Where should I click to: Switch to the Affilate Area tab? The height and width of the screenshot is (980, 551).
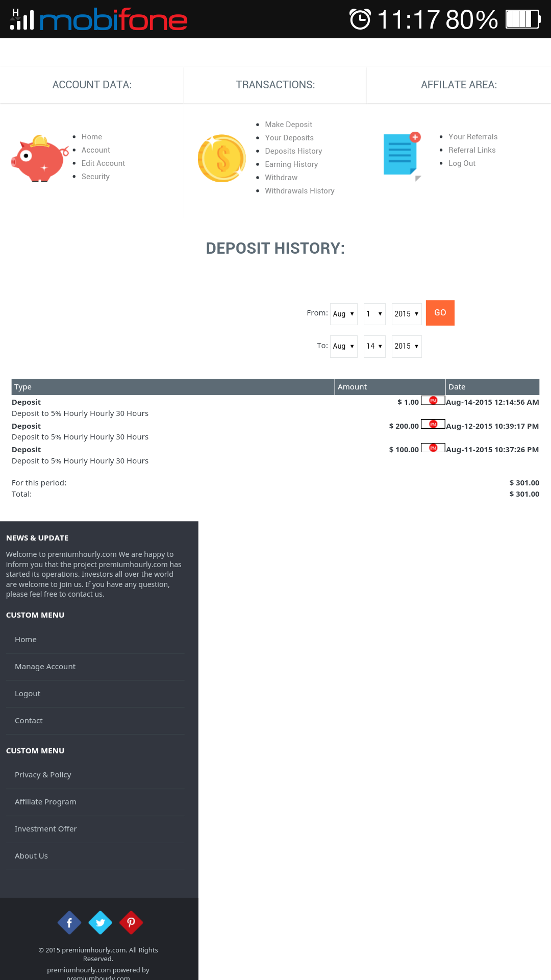coord(459,85)
